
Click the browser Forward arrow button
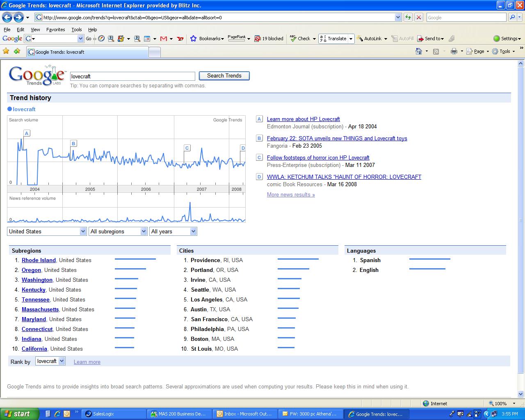coord(18,17)
